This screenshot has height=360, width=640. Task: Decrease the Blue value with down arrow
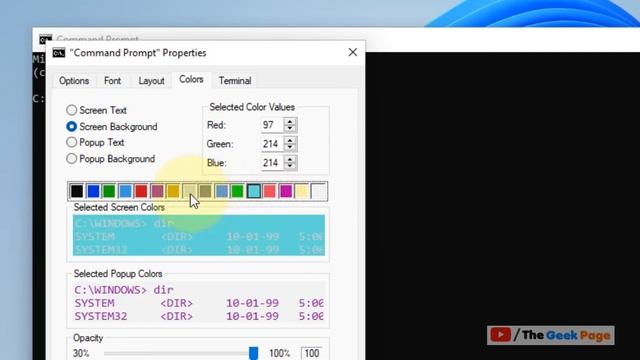click(x=290, y=166)
